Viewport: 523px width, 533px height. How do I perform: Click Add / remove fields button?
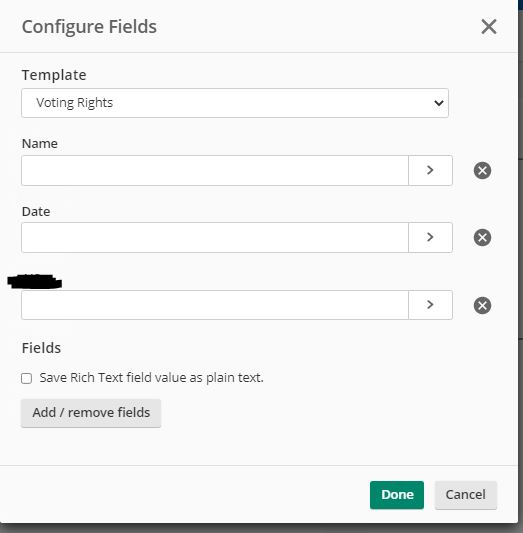[91, 413]
